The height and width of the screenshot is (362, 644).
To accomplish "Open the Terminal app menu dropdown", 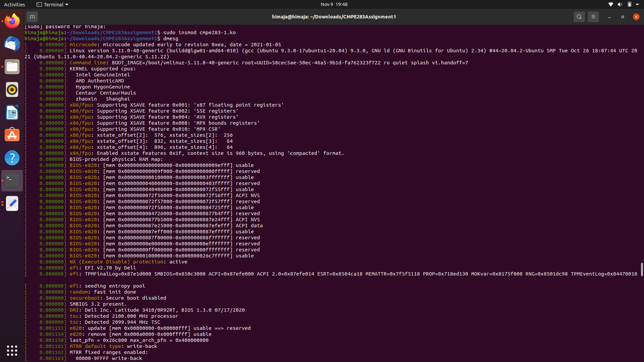I will (52, 4).
